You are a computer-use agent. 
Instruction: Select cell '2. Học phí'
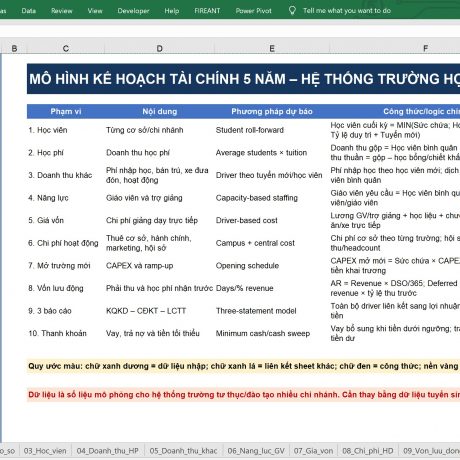click(66, 153)
